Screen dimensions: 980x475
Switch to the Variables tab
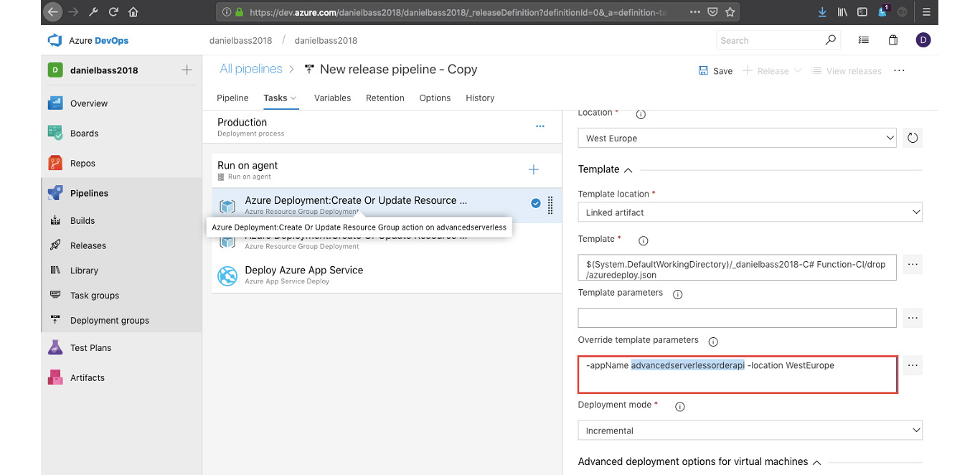pos(333,98)
